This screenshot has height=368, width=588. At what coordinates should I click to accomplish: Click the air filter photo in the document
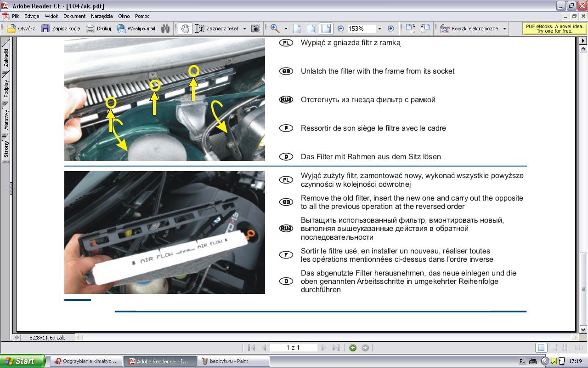click(164, 232)
